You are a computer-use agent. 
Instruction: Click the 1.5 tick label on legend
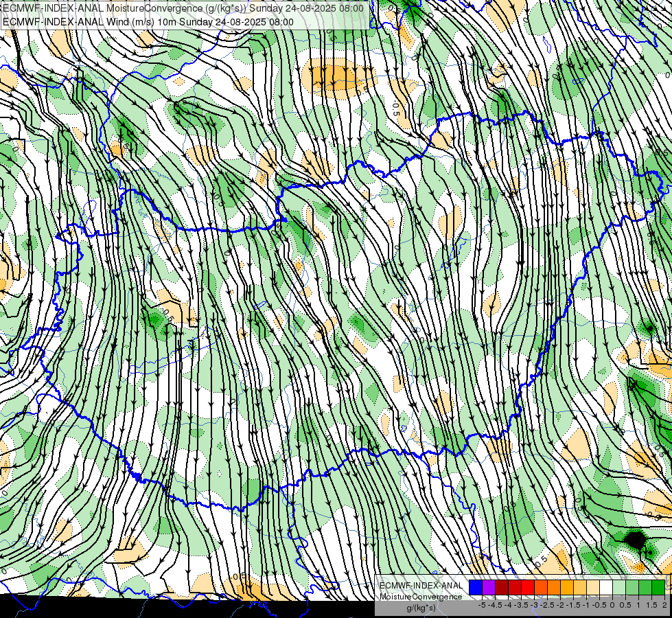(x=651, y=605)
